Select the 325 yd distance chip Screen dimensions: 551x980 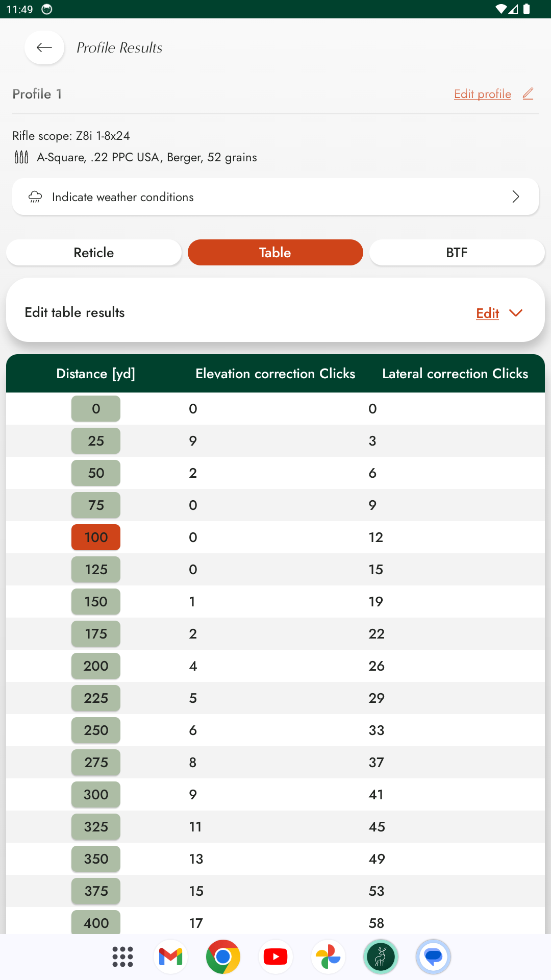pyautogui.click(x=96, y=827)
